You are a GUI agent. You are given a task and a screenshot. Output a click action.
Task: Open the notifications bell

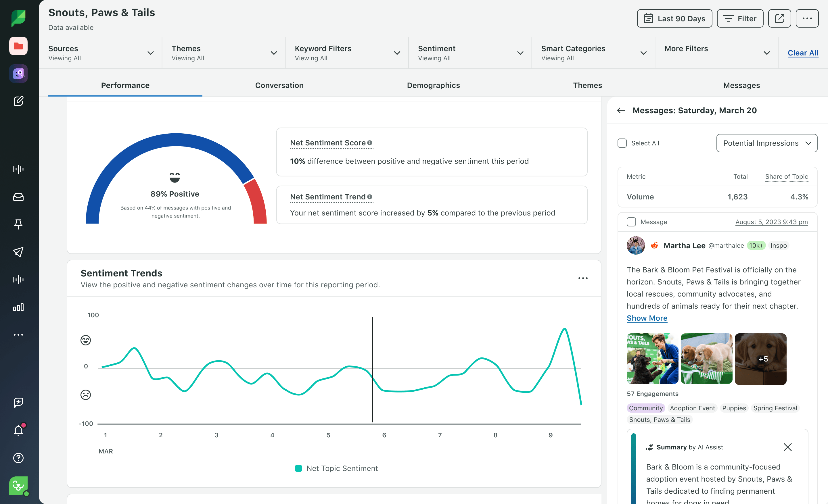coord(18,430)
